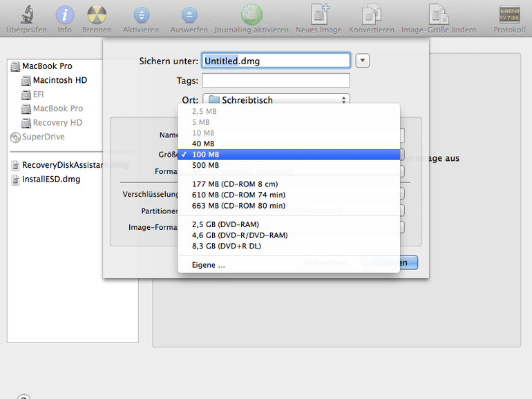Expand save dialog with disclosure arrow

(362, 61)
